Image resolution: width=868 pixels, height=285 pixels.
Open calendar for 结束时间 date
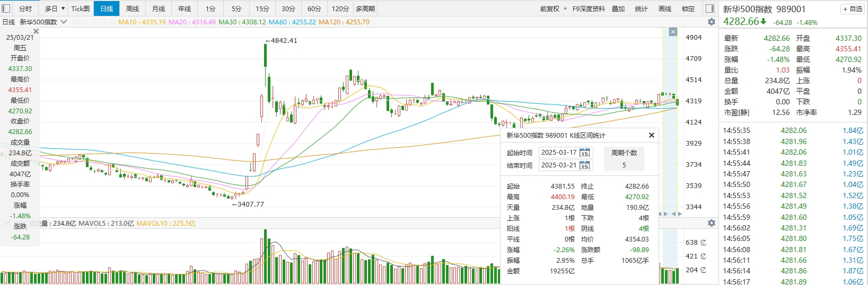(585, 165)
